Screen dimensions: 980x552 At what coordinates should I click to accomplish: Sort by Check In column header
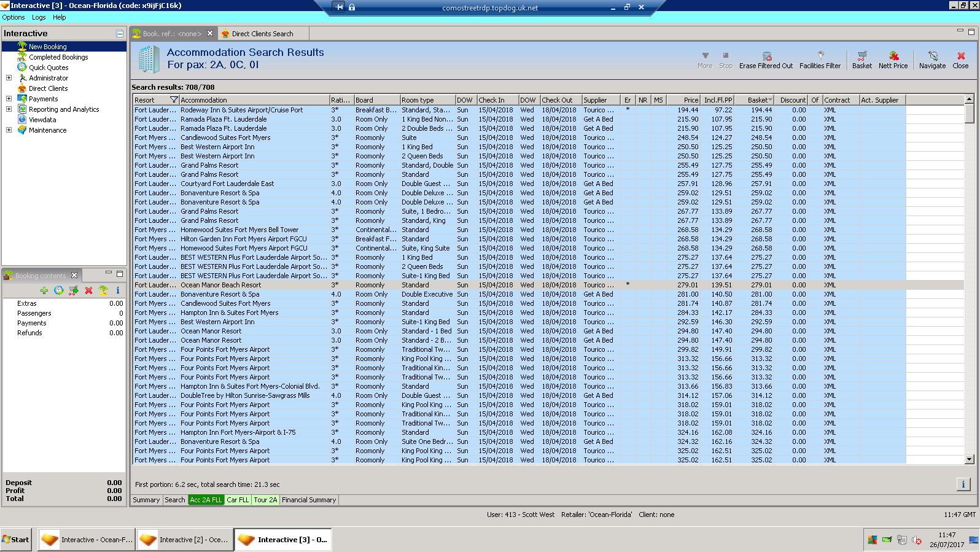pyautogui.click(x=497, y=100)
